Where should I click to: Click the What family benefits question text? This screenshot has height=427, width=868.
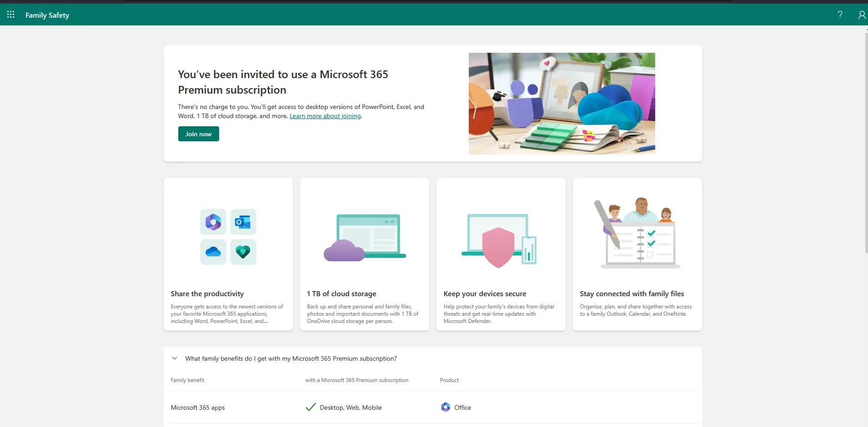point(291,358)
